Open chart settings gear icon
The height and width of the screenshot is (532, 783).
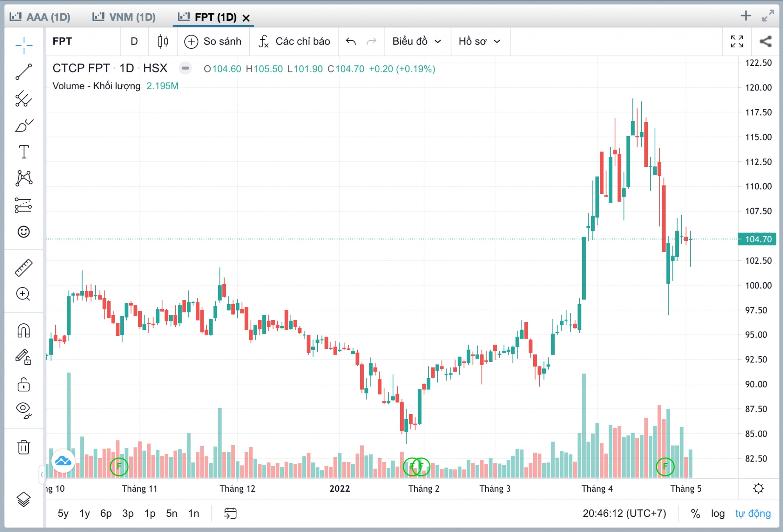(x=758, y=488)
